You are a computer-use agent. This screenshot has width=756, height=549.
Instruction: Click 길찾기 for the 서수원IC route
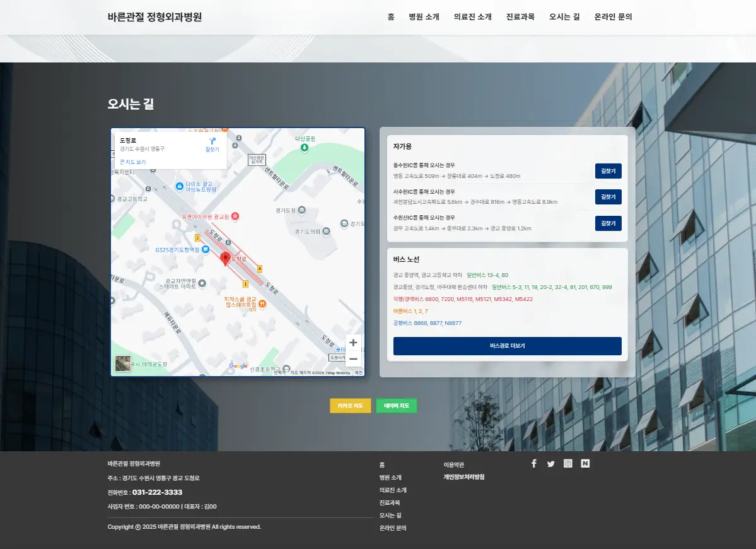click(x=607, y=197)
